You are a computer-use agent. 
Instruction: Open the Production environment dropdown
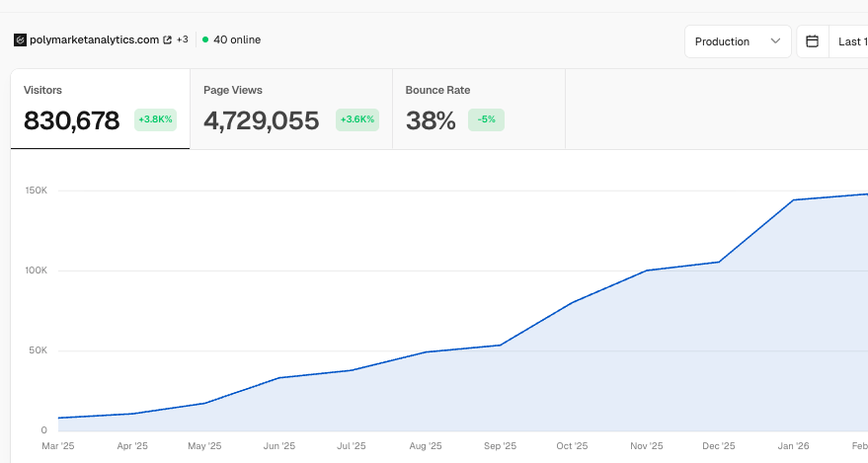pos(738,41)
